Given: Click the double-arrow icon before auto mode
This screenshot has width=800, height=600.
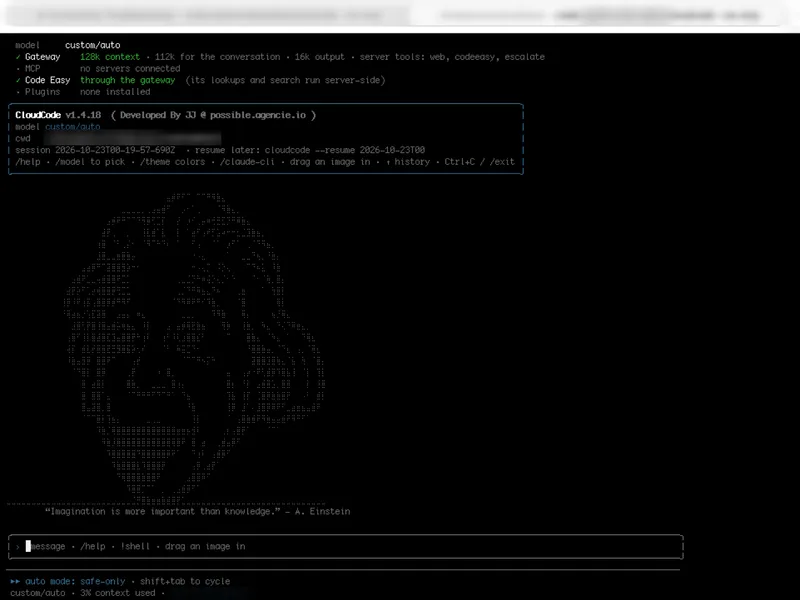Looking at the screenshot, I should point(15,581).
